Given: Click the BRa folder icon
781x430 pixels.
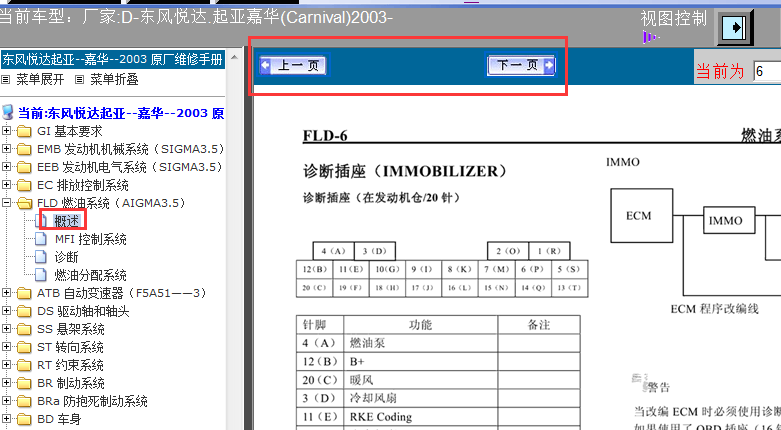Looking at the screenshot, I should [x=23, y=402].
